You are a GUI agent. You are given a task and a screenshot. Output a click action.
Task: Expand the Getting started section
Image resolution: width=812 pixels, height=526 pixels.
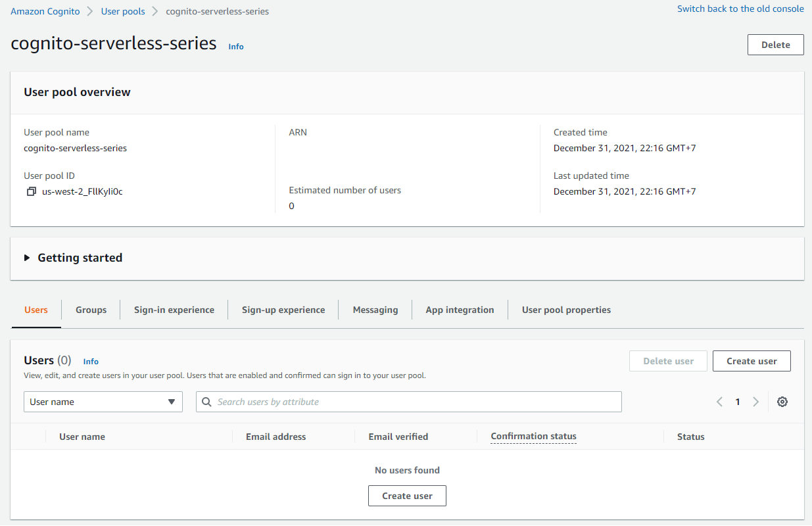[x=73, y=258]
